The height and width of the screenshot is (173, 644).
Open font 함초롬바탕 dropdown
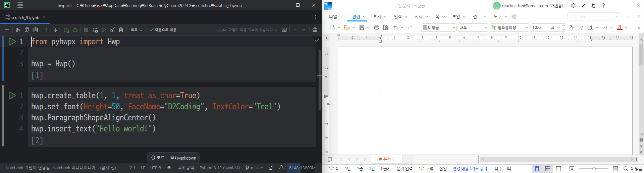point(509,27)
